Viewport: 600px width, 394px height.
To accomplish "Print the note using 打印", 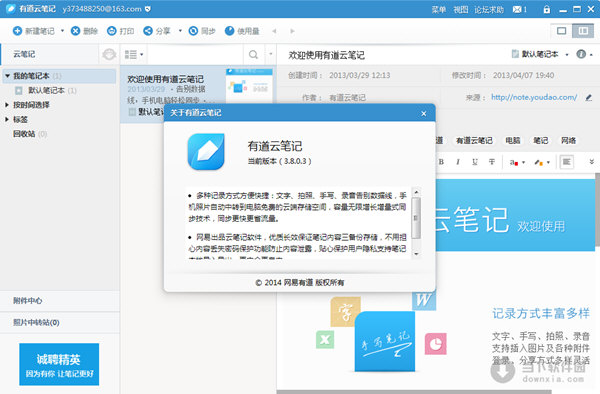I will coord(120,31).
